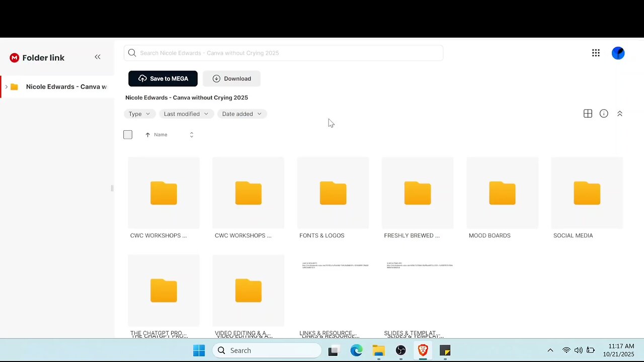This screenshot has width=644, height=362.
Task: Open the SOCIAL MEDIA folder
Action: 587,193
